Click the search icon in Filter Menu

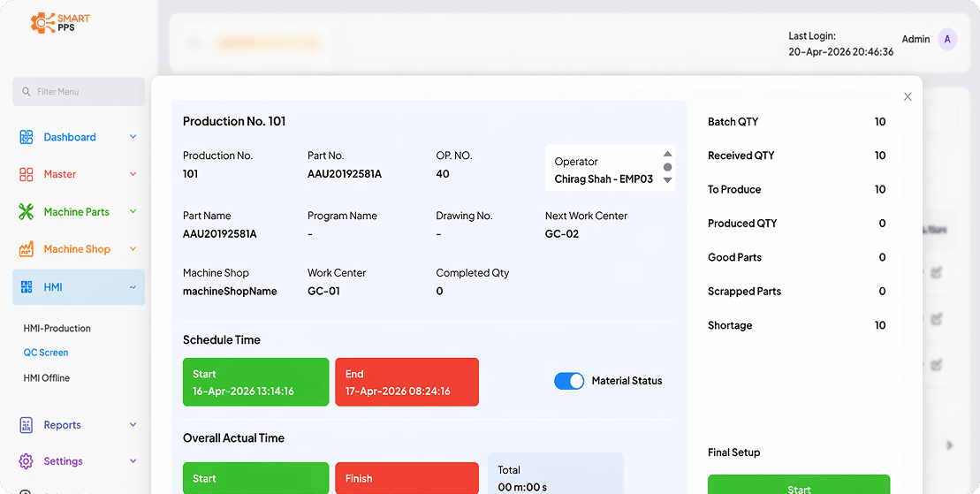click(27, 92)
